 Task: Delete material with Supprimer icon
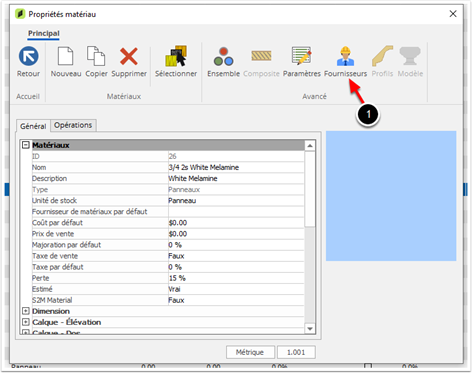[129, 56]
